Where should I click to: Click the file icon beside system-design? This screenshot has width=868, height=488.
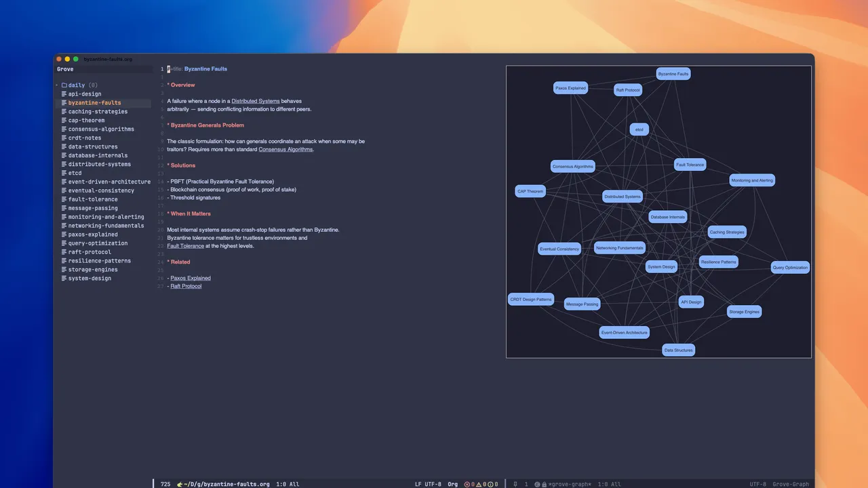coord(64,279)
